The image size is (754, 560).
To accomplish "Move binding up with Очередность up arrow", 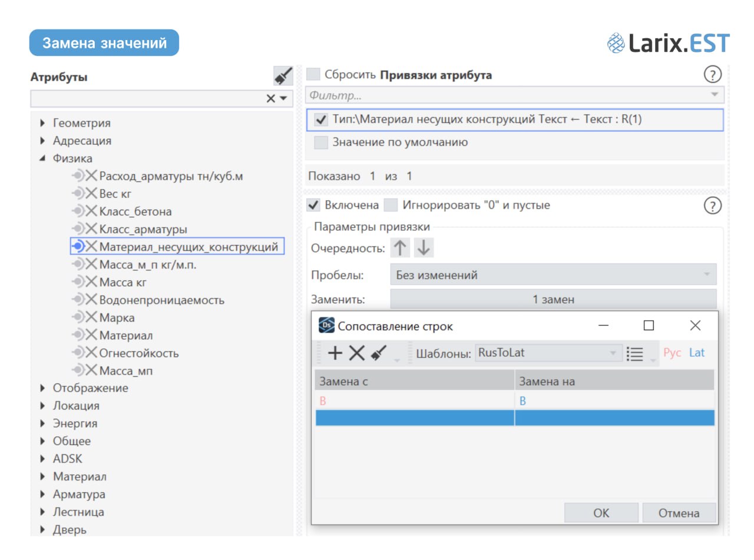I will [401, 248].
